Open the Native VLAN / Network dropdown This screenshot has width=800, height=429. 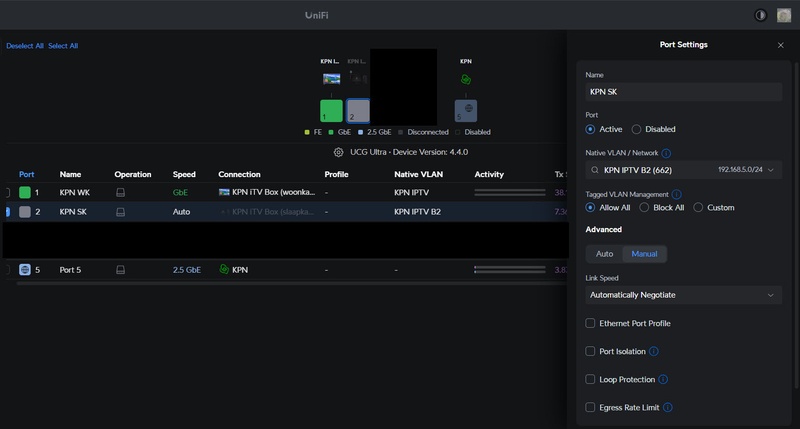(x=684, y=170)
